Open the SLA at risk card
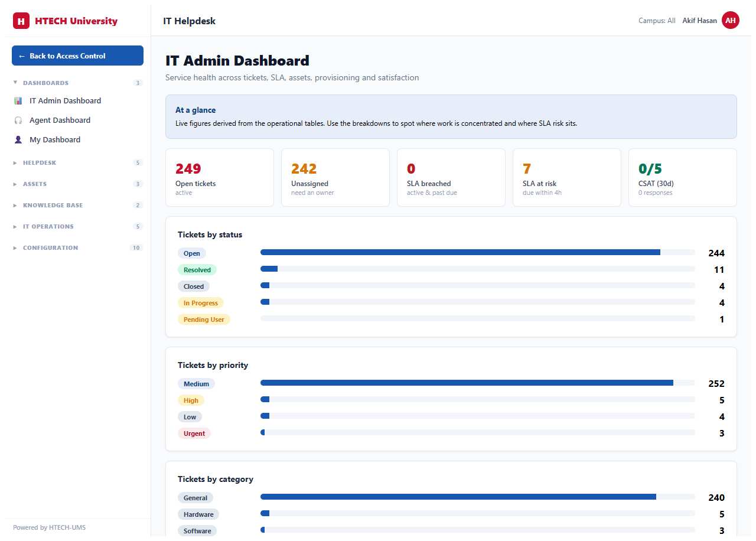Viewport: 756px width, 541px height. pos(567,177)
